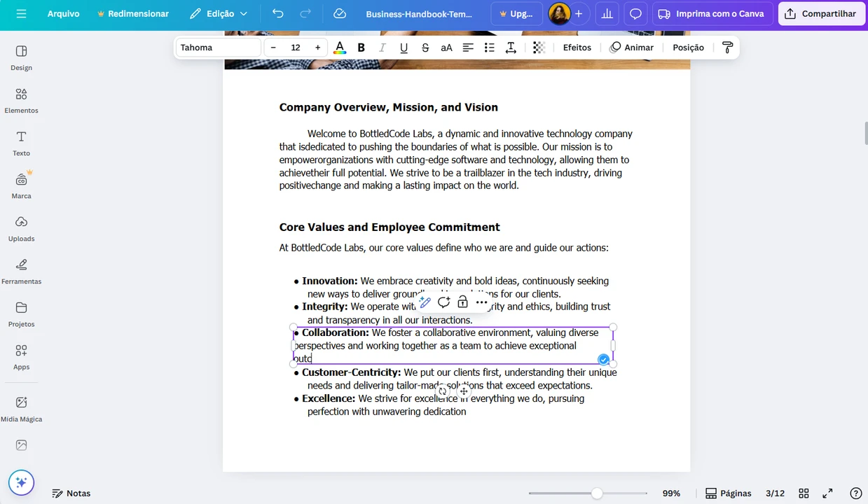Add collaborator with the plus icon
Viewport: 868px width, 504px height.
[579, 14]
